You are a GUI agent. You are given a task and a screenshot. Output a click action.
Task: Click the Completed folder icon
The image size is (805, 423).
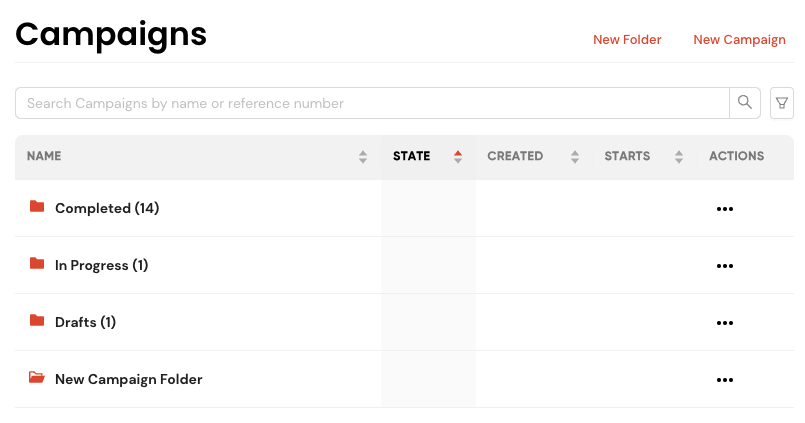[x=37, y=206]
